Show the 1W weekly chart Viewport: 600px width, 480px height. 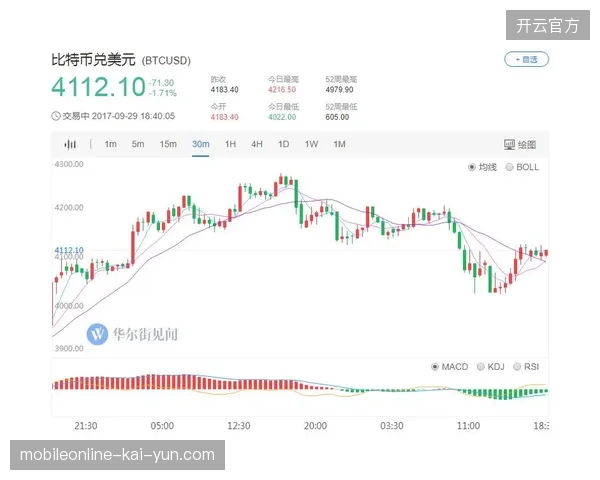(x=311, y=144)
